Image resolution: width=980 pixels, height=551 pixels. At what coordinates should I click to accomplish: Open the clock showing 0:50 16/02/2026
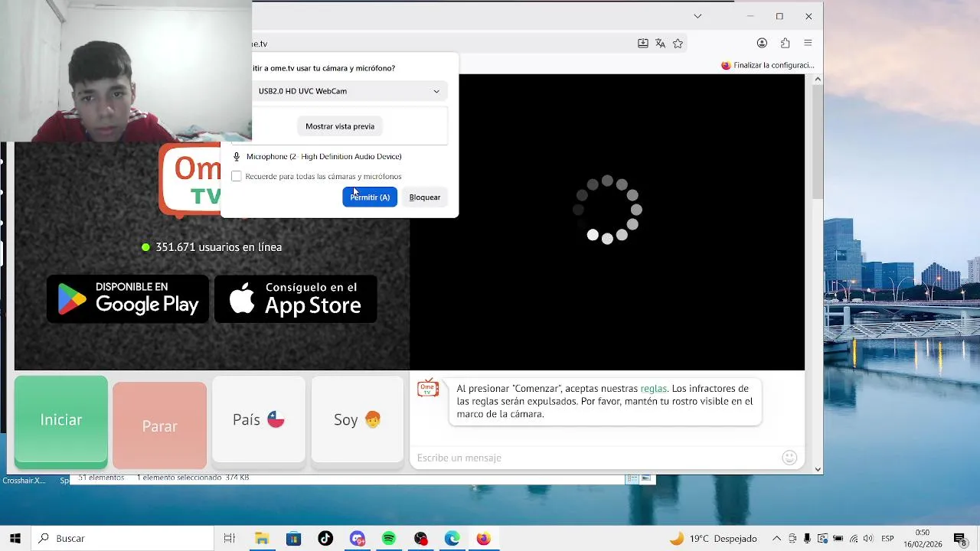point(923,539)
